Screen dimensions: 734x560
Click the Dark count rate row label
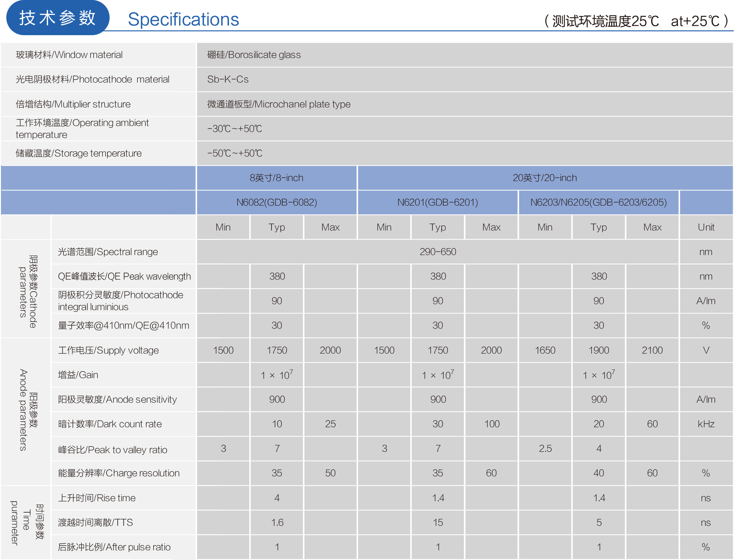tap(110, 424)
